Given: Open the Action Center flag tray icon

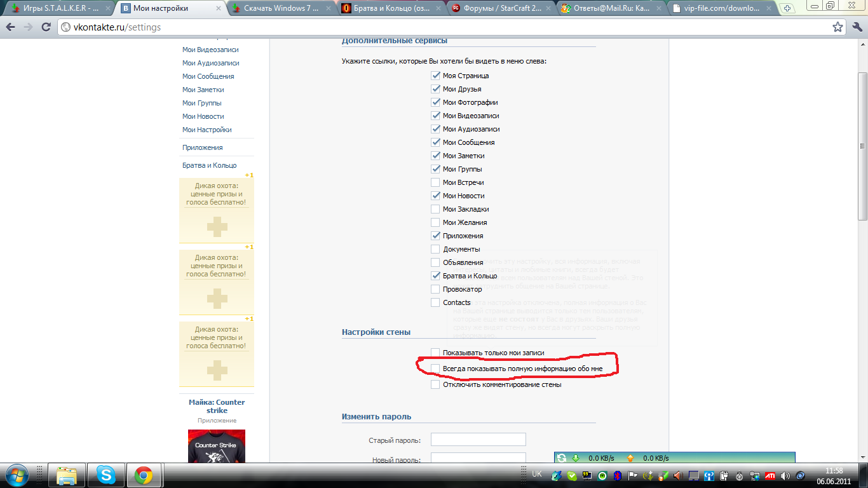Looking at the screenshot, I should pyautogui.click(x=632, y=475).
